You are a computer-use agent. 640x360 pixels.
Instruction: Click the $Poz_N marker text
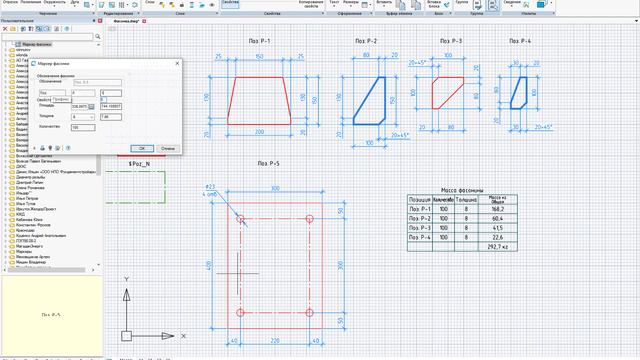pos(139,164)
